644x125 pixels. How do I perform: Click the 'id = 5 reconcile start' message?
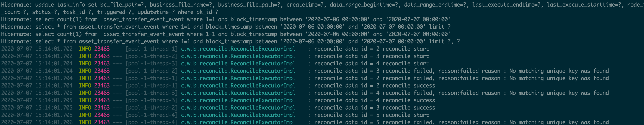tap(395, 115)
